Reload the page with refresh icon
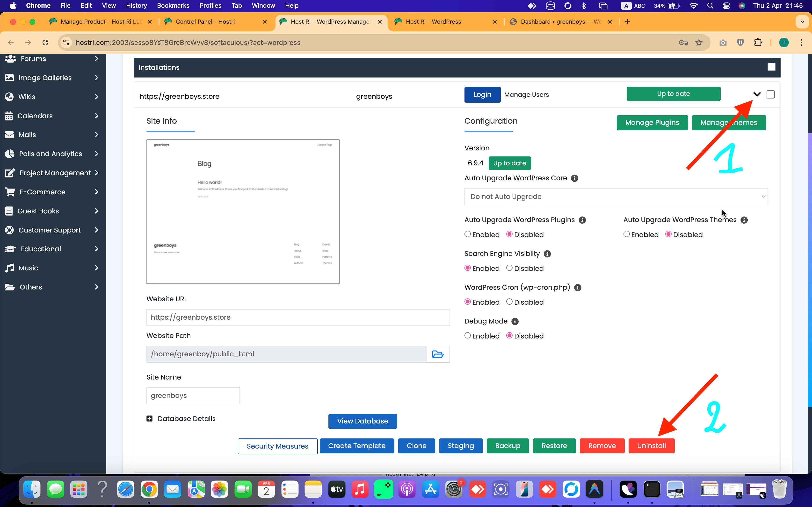This screenshot has height=507, width=812. [x=46, y=42]
